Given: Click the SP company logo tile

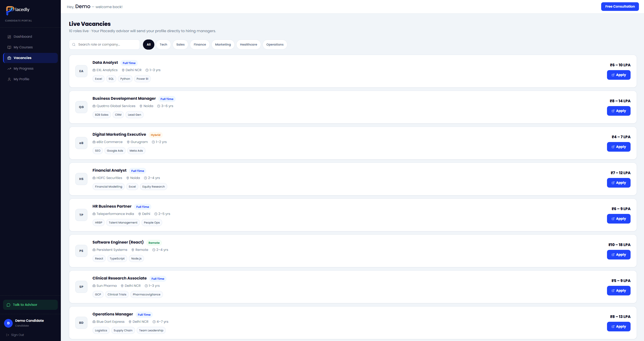Looking at the screenshot, I should [x=81, y=287].
